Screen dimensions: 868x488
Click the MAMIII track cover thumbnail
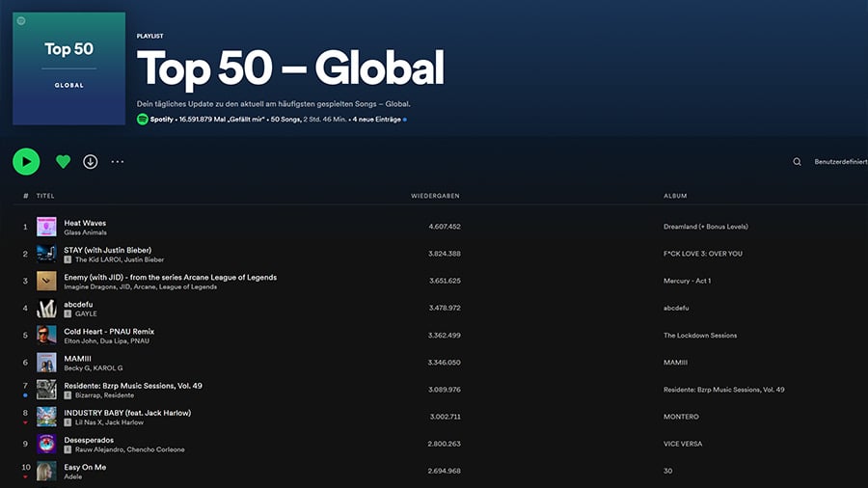click(x=46, y=363)
